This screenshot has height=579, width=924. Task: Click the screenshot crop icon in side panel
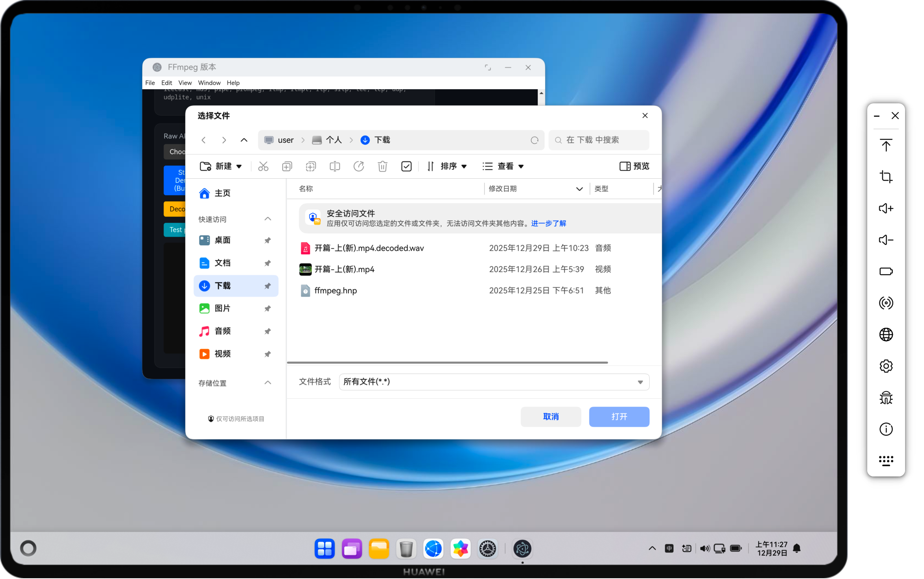[x=886, y=177]
